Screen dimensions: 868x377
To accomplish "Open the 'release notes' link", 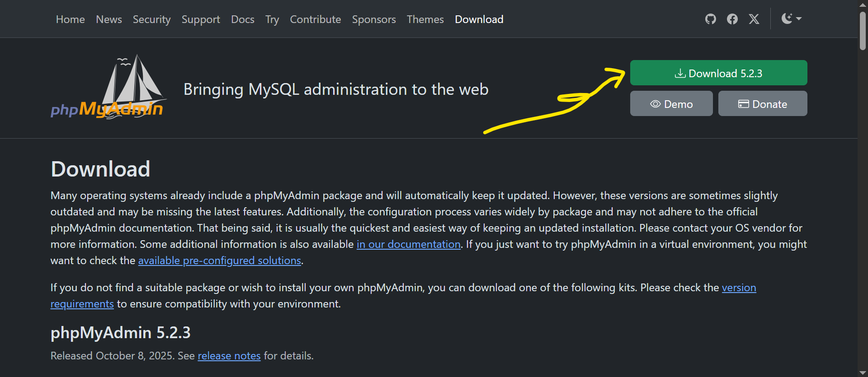I will tap(229, 356).
